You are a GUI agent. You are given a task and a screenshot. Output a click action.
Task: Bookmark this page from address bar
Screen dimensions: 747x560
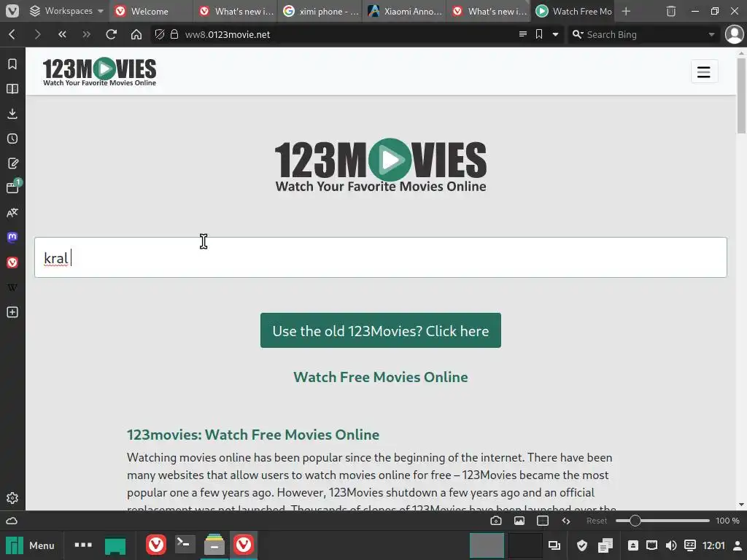point(539,34)
